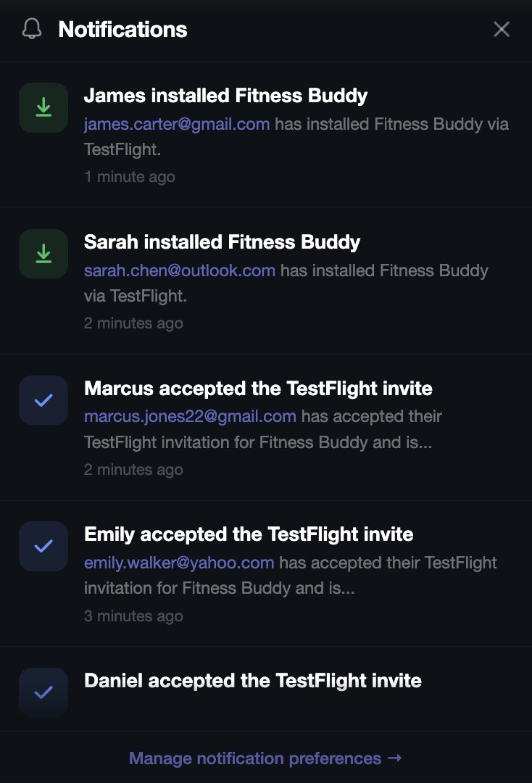This screenshot has height=783, width=532.
Task: Click Sarah's green install download icon
Action: click(43, 254)
